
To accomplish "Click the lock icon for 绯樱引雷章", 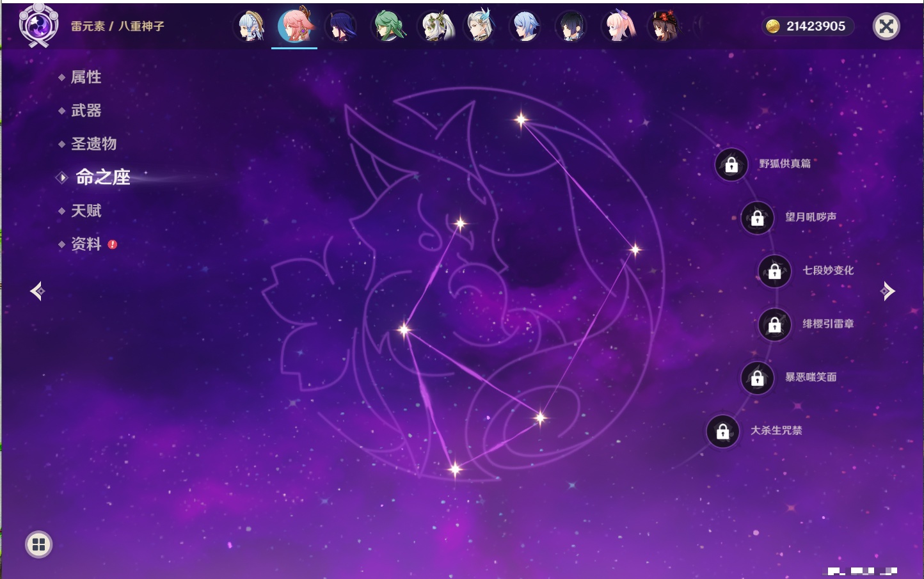I will click(775, 325).
